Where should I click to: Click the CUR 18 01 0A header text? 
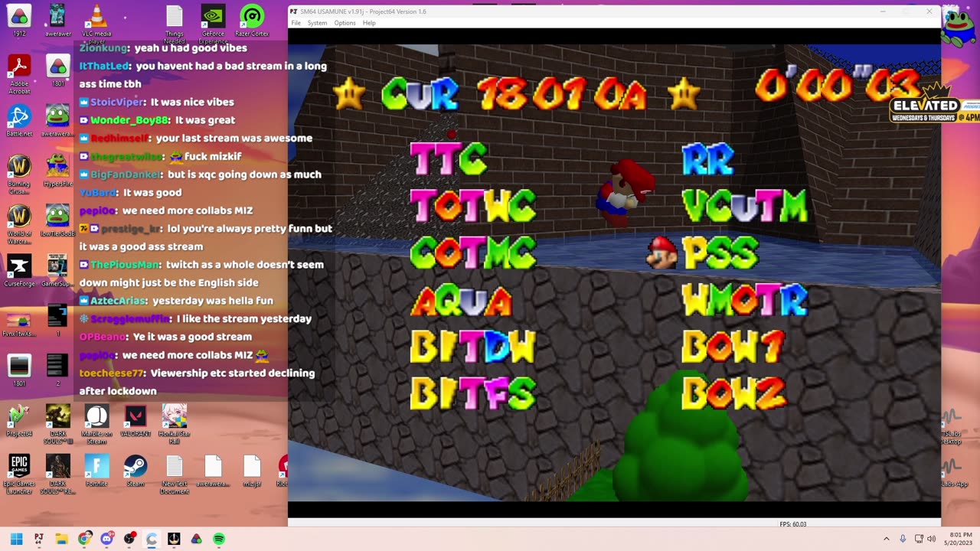[513, 94]
